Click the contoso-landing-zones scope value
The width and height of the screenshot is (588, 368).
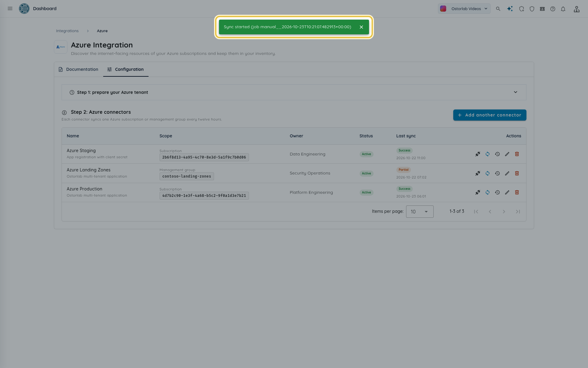187,176
